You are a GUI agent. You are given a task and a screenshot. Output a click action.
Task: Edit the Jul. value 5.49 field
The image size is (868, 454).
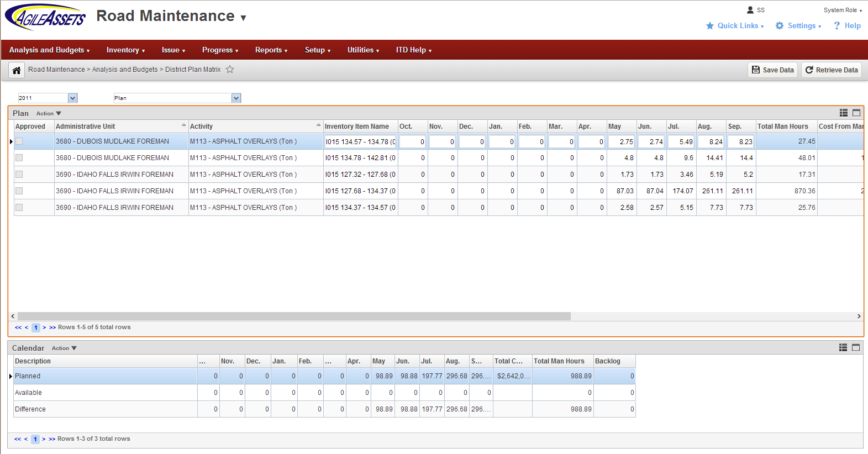pyautogui.click(x=681, y=141)
